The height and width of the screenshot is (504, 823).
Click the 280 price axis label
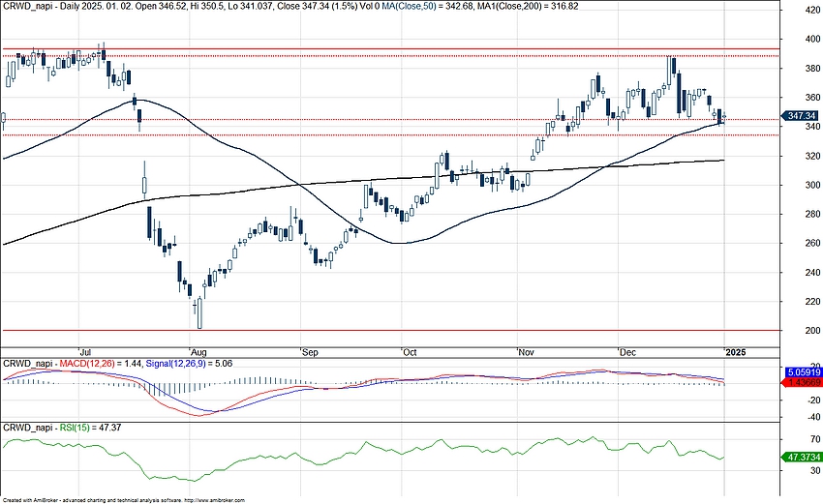tap(812, 214)
